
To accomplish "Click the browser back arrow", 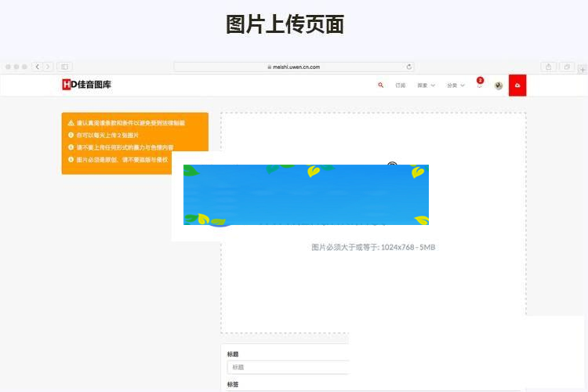I will tap(38, 67).
